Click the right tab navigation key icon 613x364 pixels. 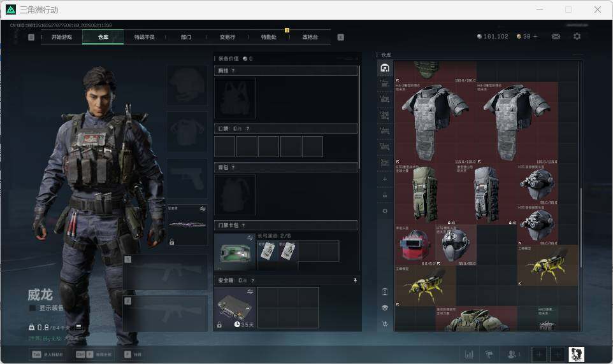pos(340,37)
